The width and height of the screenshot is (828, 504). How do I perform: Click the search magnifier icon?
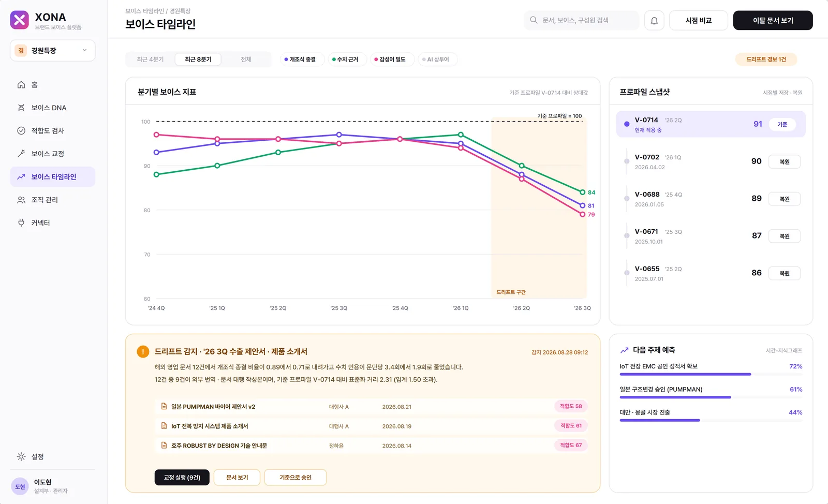[534, 20]
